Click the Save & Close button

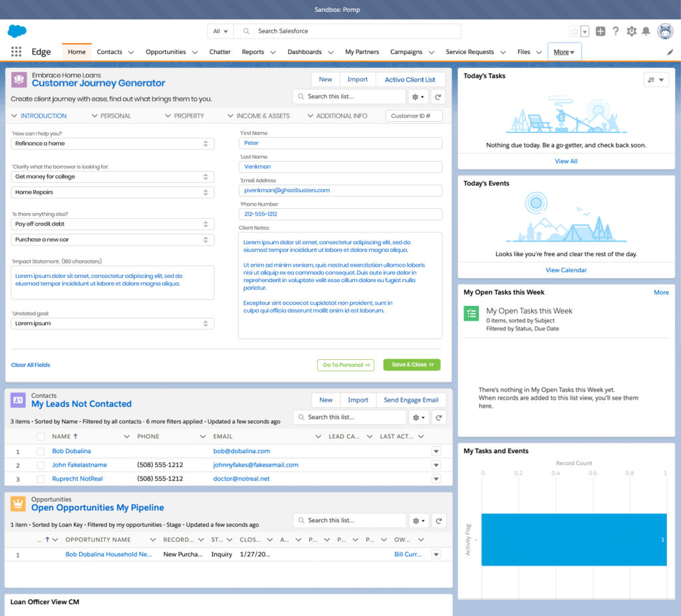[412, 365]
